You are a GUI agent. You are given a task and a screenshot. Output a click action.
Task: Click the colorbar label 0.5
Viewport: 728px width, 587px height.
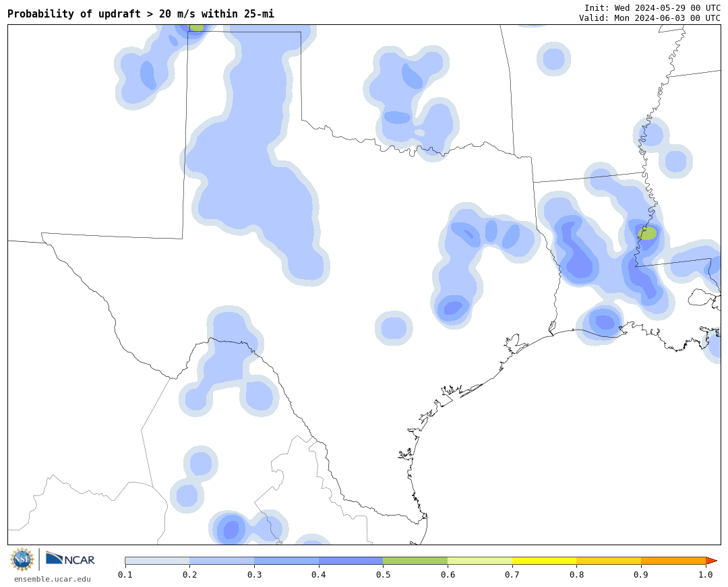tap(383, 574)
